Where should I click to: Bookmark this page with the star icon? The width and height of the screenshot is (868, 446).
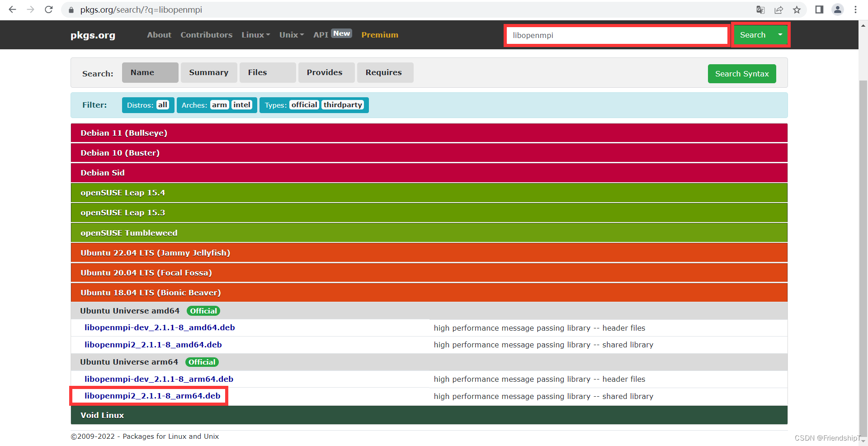[797, 10]
